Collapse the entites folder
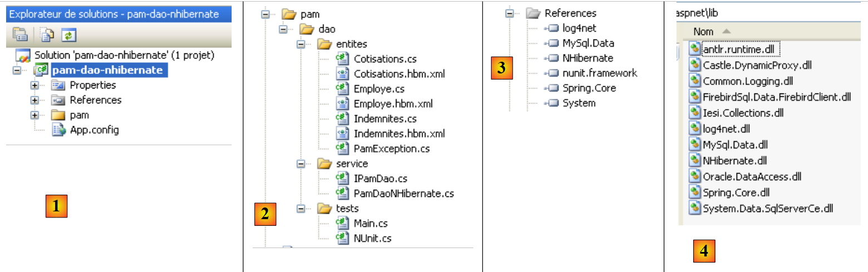The height and width of the screenshot is (272, 868). click(x=302, y=44)
